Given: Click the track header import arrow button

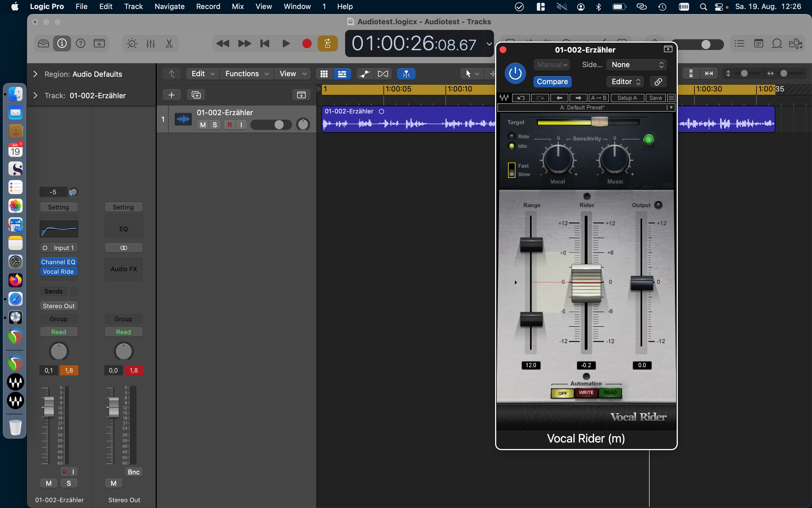Looking at the screenshot, I should [301, 95].
